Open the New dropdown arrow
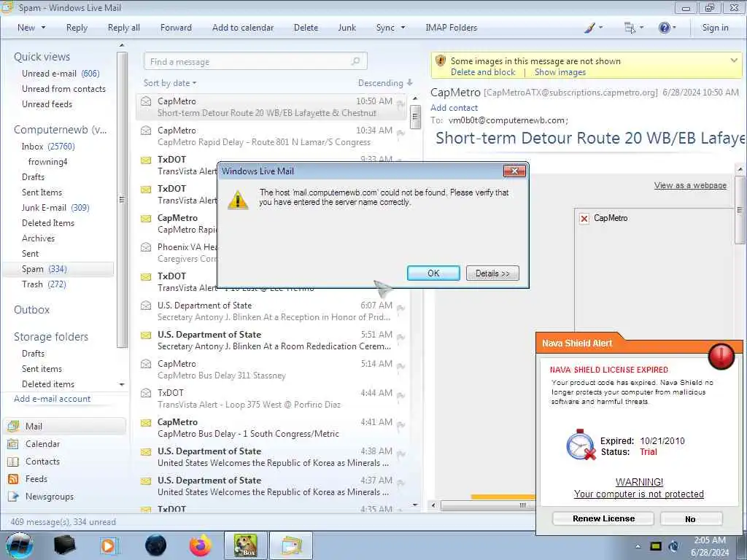This screenshot has height=560, width=747. click(x=43, y=28)
